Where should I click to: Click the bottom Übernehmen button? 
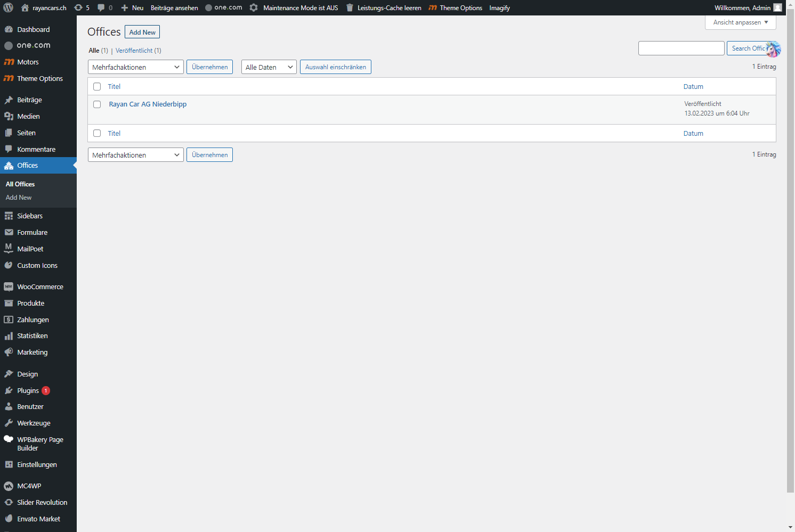pos(210,155)
